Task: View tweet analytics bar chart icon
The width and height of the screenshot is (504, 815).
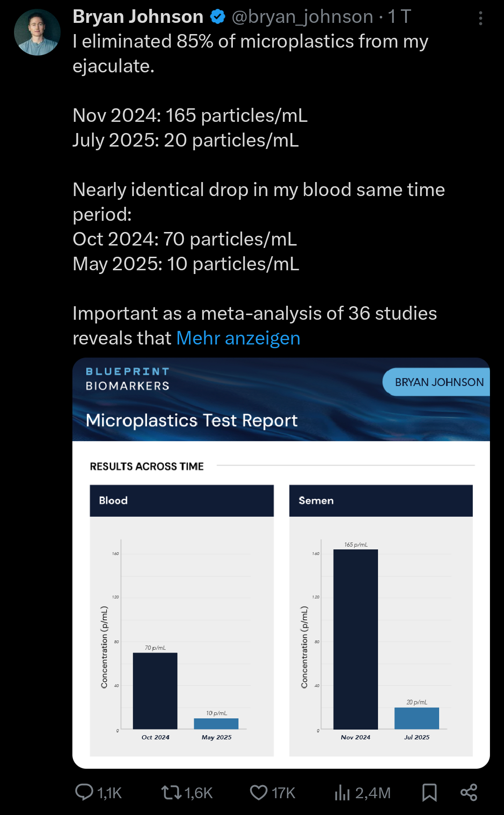Action: 342,792
